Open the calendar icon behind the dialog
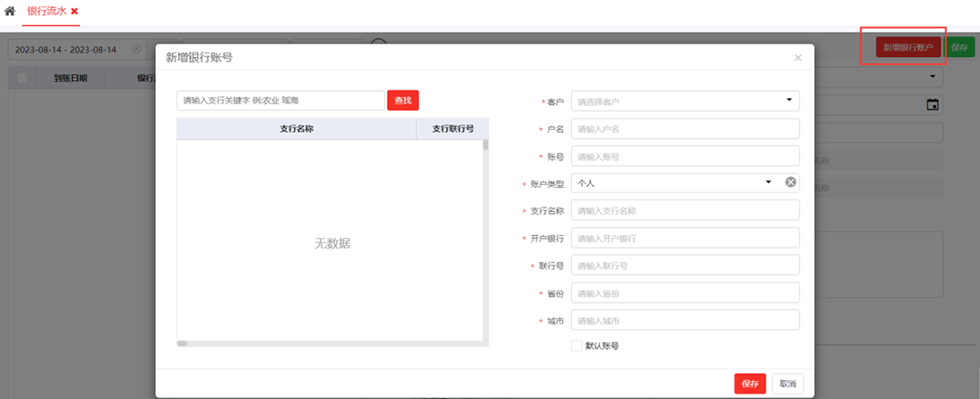 (x=932, y=104)
